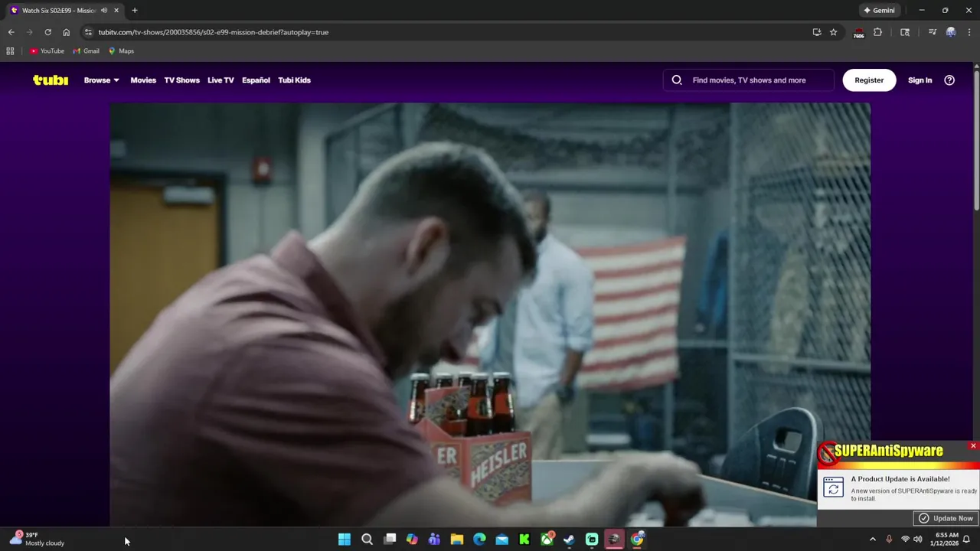Go to the Movies section
The height and width of the screenshot is (551, 980).
pos(143,80)
